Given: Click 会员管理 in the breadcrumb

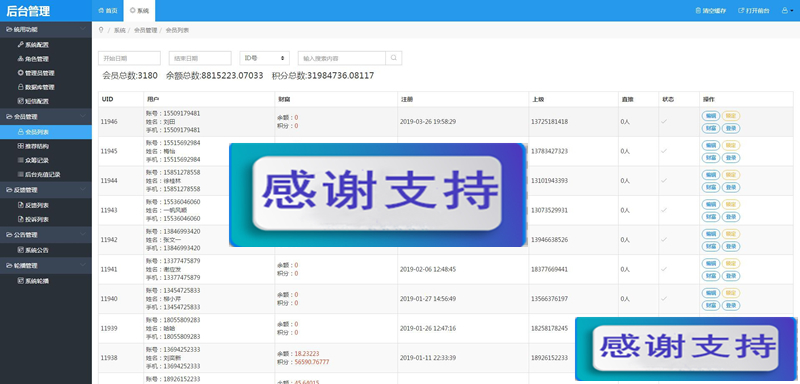Looking at the screenshot, I should click(x=145, y=31).
